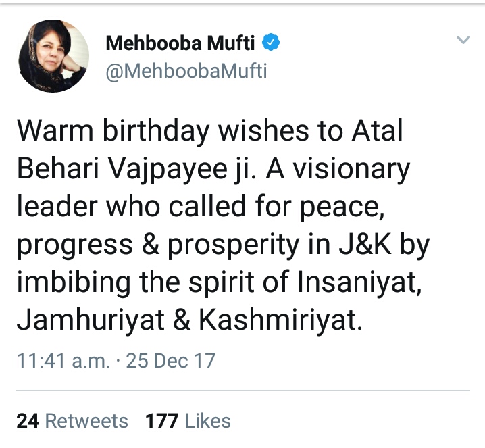Click the number 24 beside Retweets
Screen dimensions: 485x448
28,421
